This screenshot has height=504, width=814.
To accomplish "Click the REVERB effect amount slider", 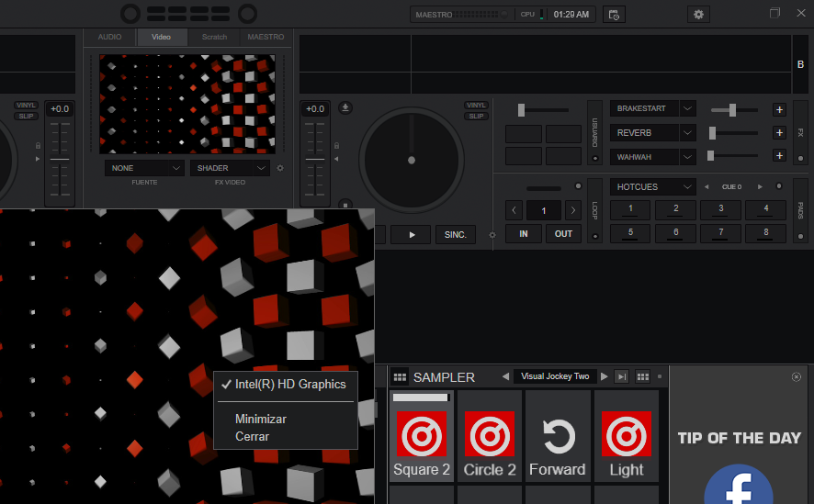I will pyautogui.click(x=733, y=133).
